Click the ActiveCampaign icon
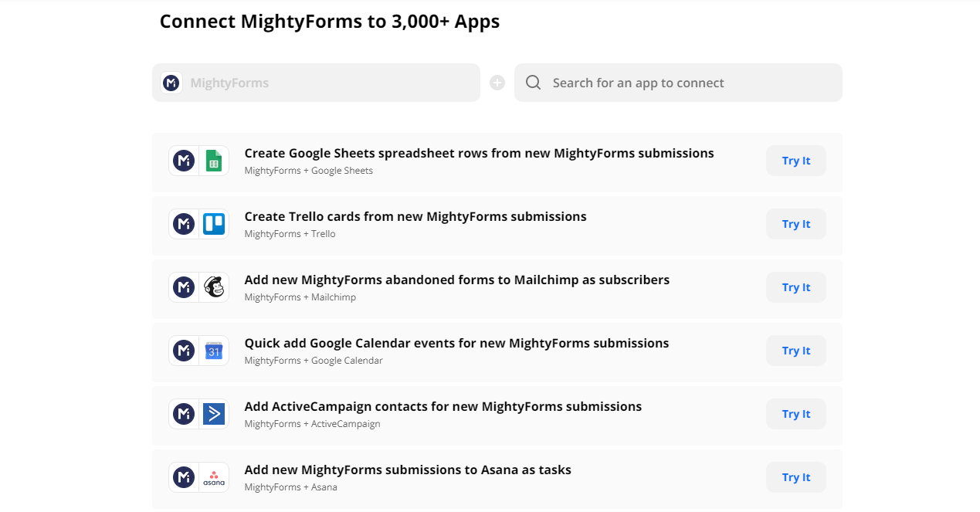The width and height of the screenshot is (980, 512). click(x=214, y=414)
